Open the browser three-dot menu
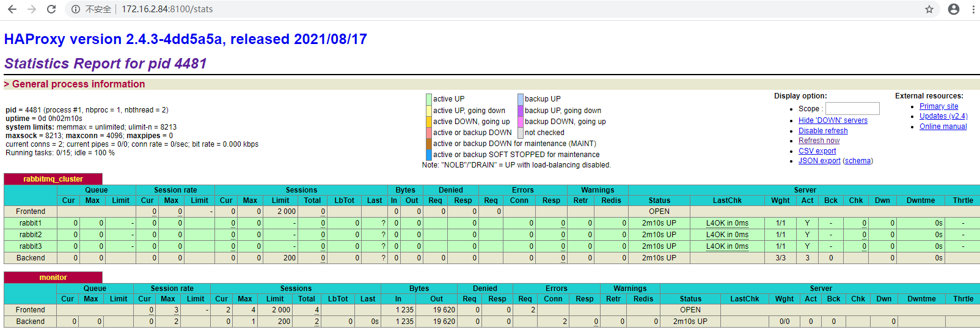 (x=973, y=9)
